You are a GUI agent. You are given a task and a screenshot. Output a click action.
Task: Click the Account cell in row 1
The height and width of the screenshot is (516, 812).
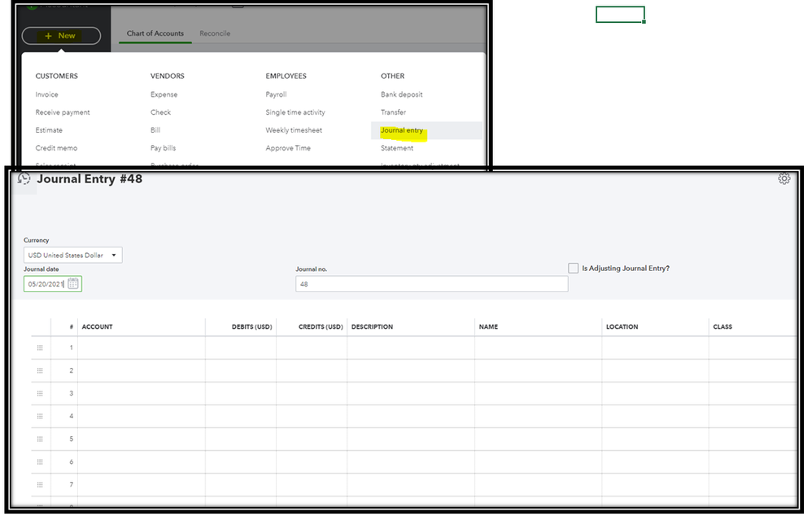coord(142,348)
